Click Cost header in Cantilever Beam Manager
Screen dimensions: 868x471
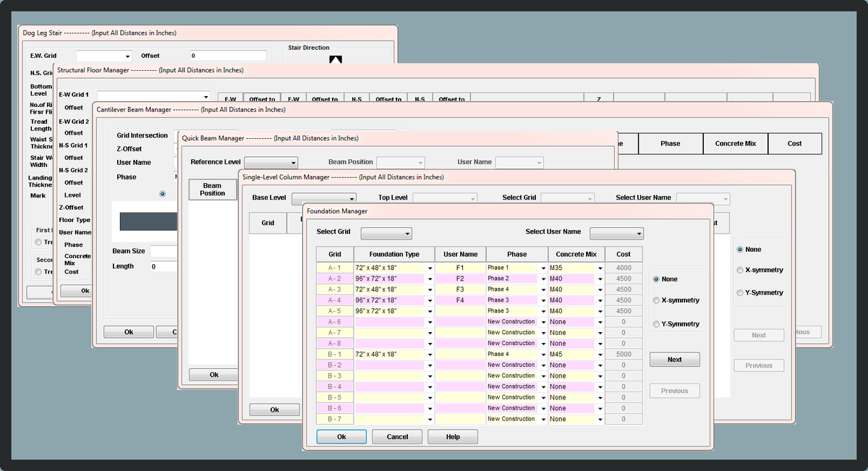(x=795, y=143)
